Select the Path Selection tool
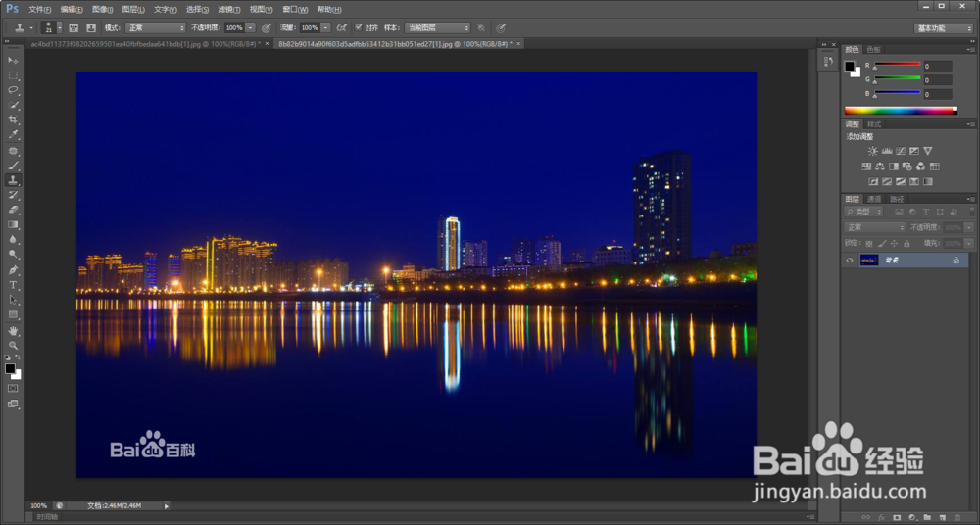 [x=13, y=300]
